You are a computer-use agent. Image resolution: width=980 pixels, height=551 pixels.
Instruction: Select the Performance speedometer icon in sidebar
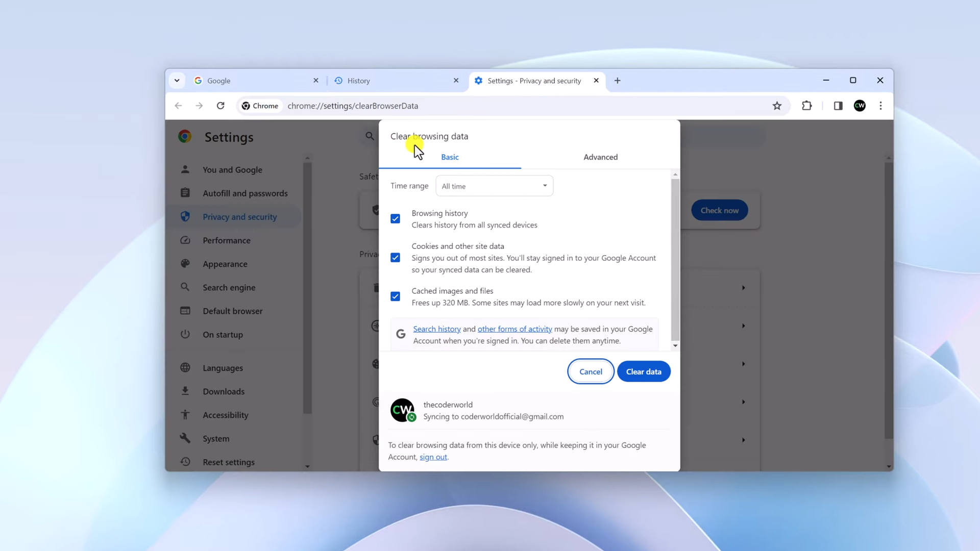(185, 240)
